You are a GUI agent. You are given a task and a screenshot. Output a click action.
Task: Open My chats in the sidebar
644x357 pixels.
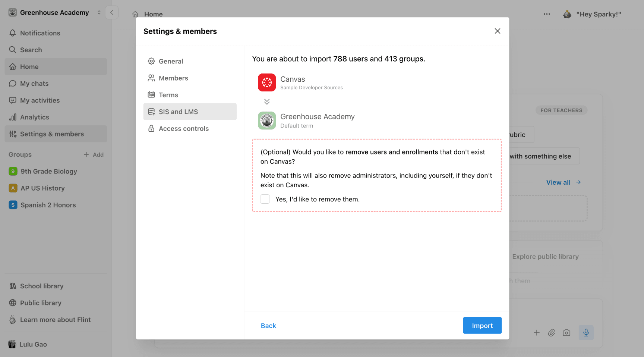pyautogui.click(x=56, y=83)
